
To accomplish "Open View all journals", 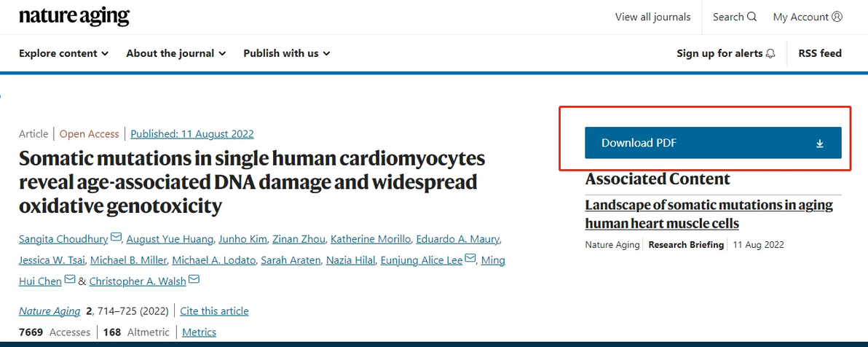I will pyautogui.click(x=652, y=17).
